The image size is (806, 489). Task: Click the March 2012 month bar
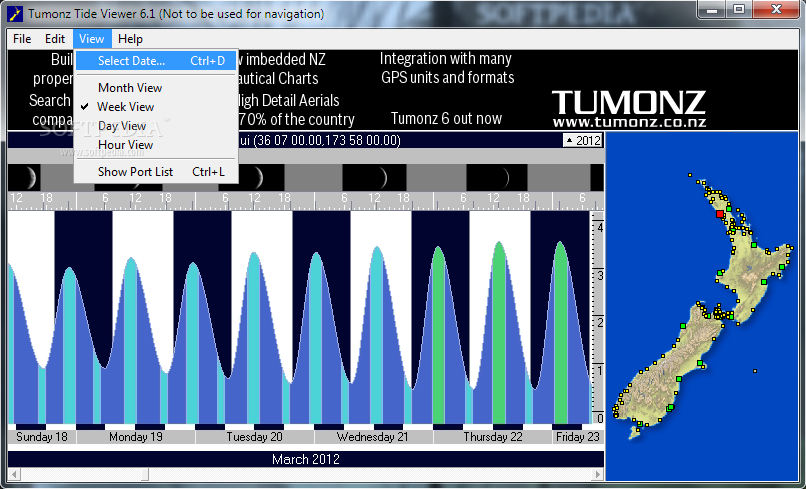[x=306, y=459]
